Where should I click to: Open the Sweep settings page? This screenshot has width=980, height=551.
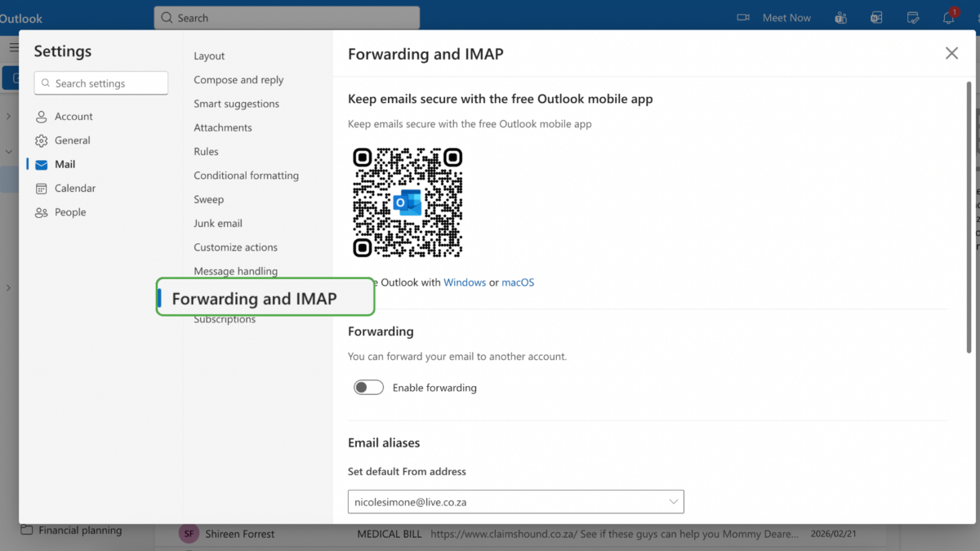tap(208, 199)
